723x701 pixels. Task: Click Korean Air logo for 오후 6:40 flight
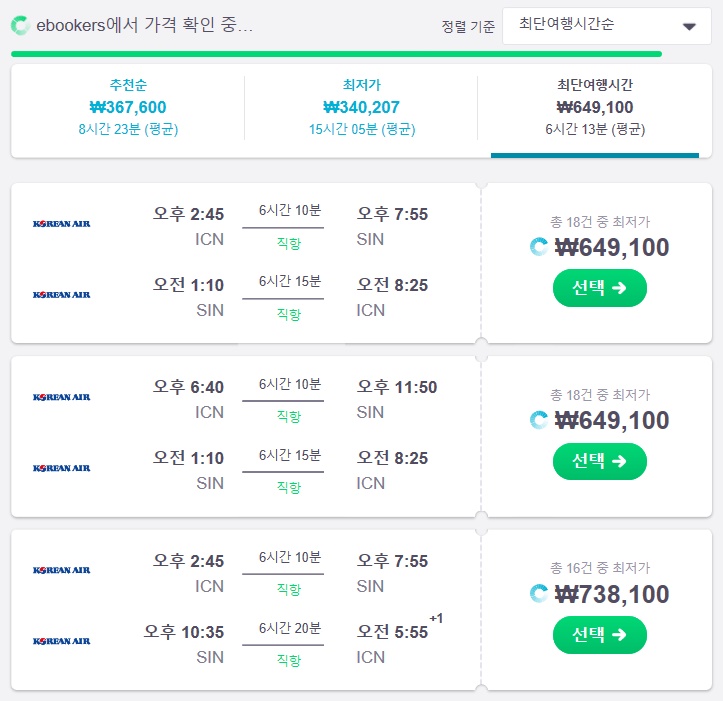[x=61, y=397]
